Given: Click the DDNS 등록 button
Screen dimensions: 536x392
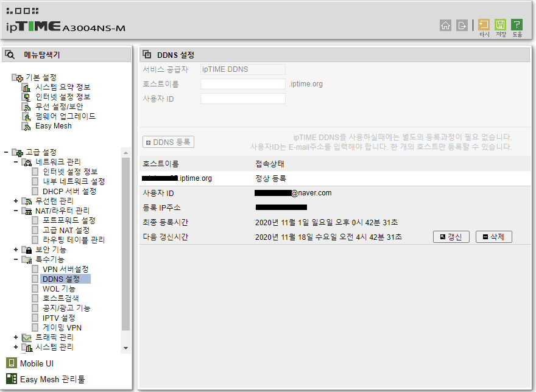Looking at the screenshot, I should coord(168,142).
